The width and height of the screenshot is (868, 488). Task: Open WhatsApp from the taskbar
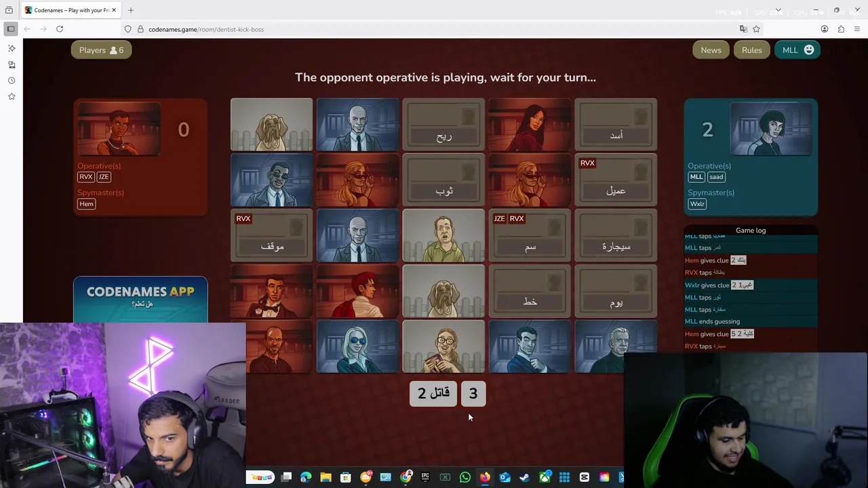pyautogui.click(x=465, y=477)
